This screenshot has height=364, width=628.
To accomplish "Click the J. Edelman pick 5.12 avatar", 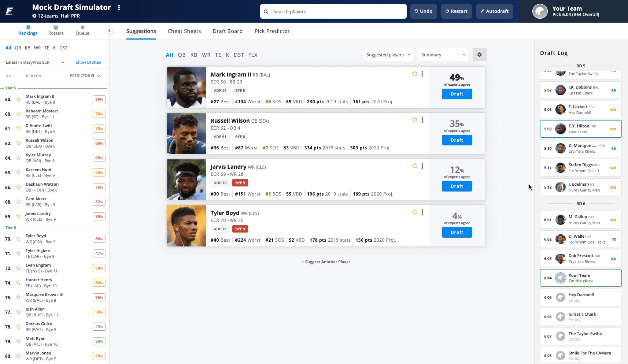I will (560, 187).
